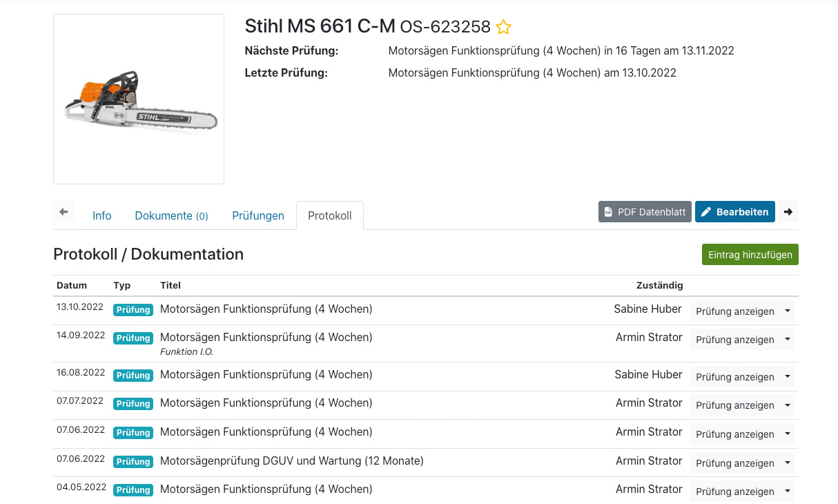Show Prüfung for 14.09.2022 entry
The height and width of the screenshot is (504, 838).
point(735,340)
